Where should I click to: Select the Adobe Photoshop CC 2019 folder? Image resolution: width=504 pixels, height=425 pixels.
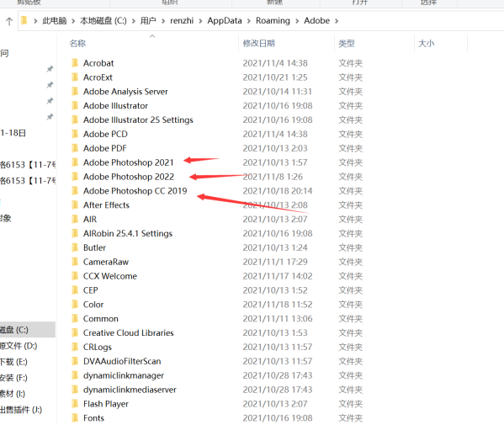[135, 191]
